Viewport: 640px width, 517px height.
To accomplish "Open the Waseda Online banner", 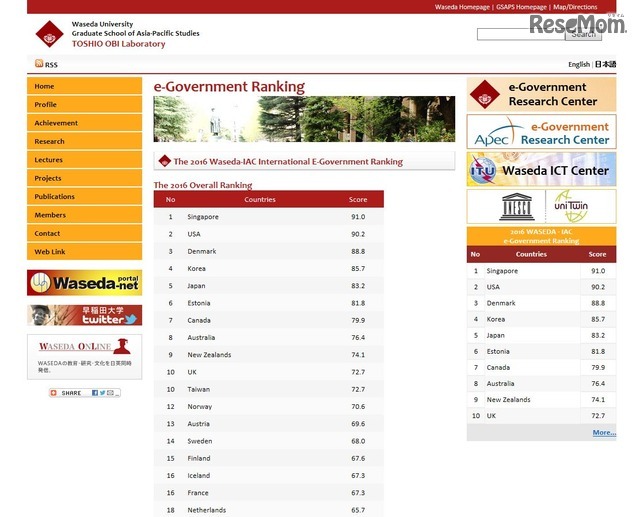I will [x=84, y=357].
